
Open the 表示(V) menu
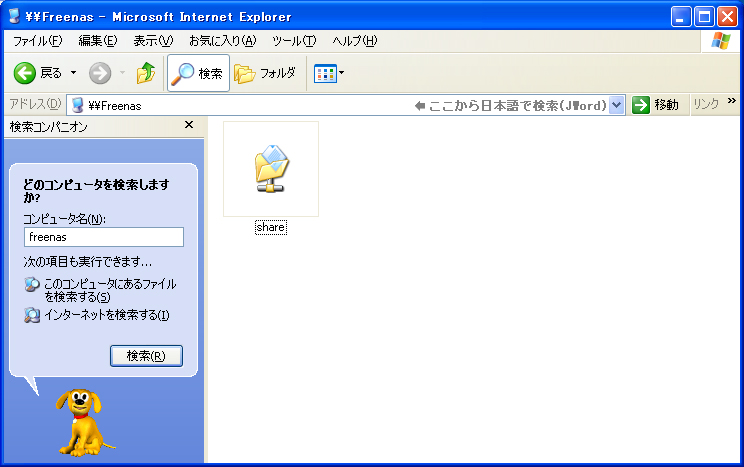point(153,41)
